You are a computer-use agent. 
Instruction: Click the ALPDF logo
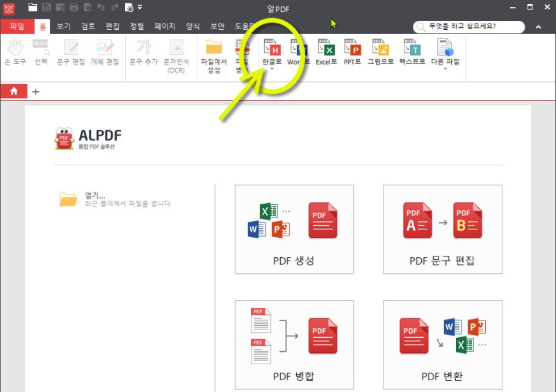point(88,139)
